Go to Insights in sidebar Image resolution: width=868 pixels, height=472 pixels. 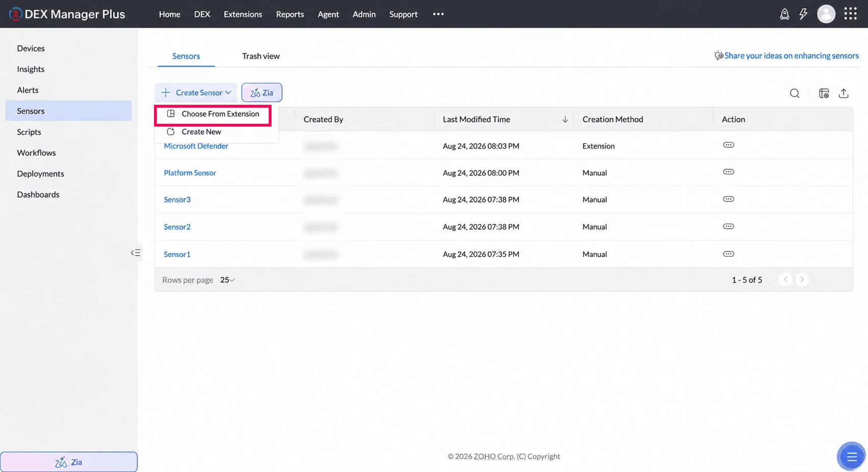pyautogui.click(x=31, y=69)
